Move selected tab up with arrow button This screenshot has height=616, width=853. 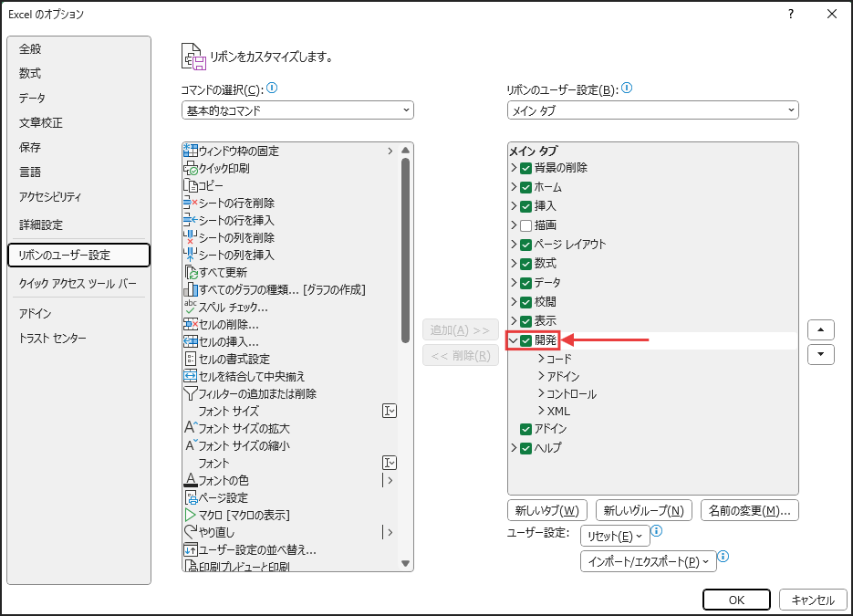[x=821, y=329]
